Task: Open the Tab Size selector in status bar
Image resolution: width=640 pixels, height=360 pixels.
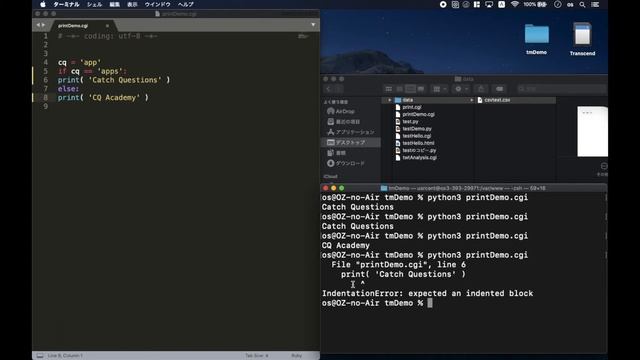Action: (x=257, y=356)
